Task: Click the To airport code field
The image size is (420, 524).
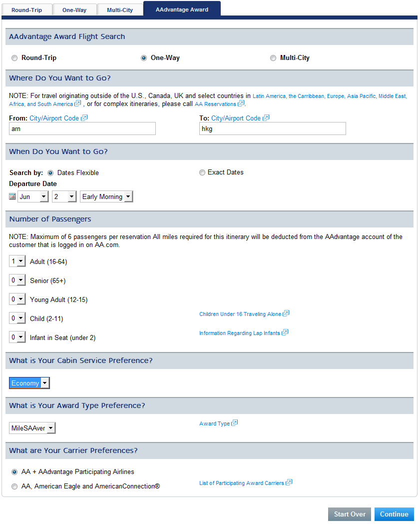Action: pos(273,128)
